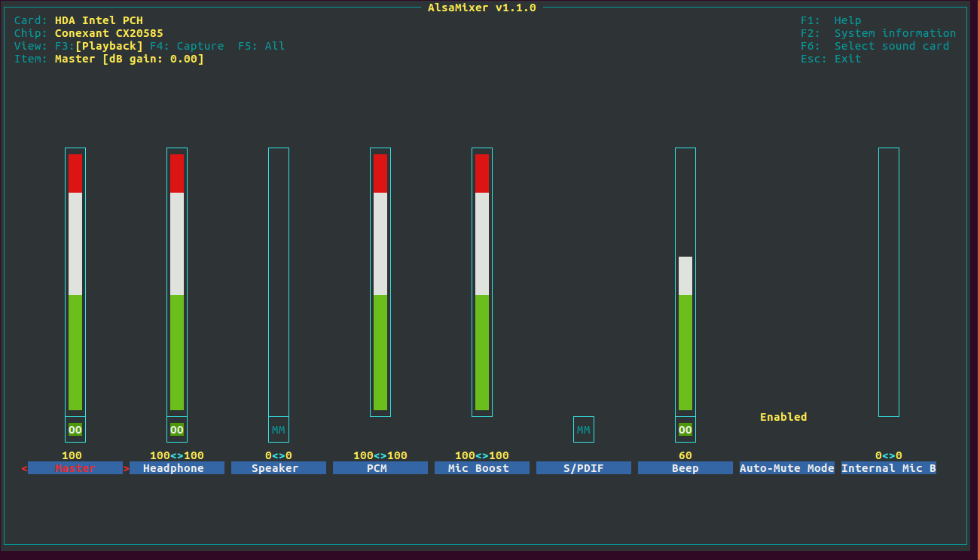The width and height of the screenshot is (980, 560).
Task: Adjust the PCM volume bar
Action: coord(380,282)
